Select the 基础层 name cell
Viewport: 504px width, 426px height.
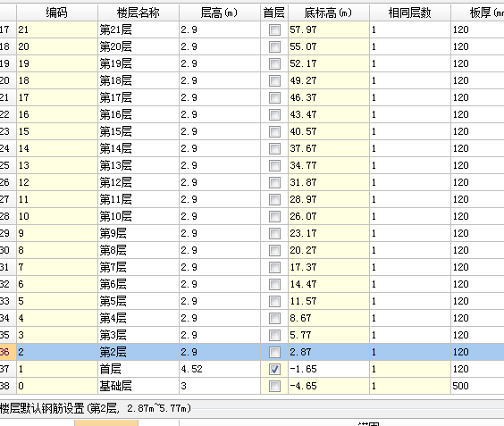click(x=139, y=386)
